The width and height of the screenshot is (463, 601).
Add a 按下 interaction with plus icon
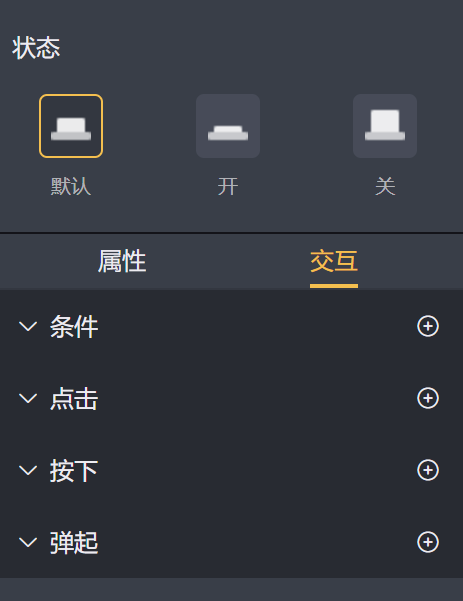(x=428, y=470)
